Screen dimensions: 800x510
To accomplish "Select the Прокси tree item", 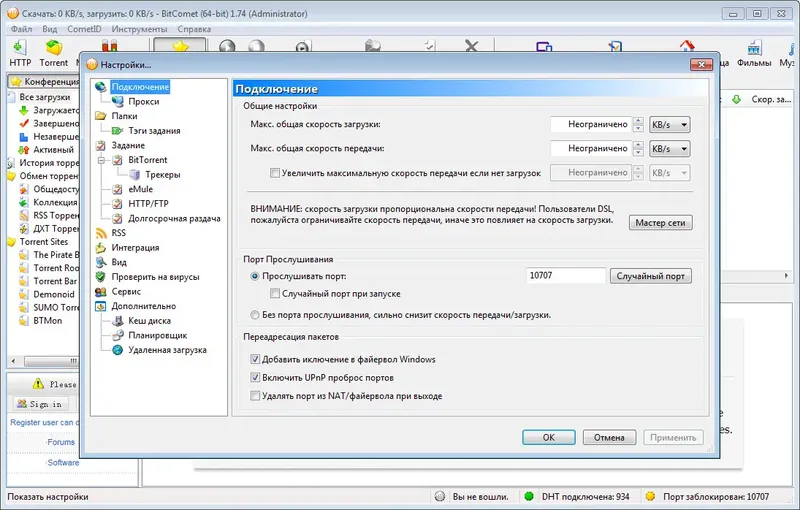I will point(143,101).
